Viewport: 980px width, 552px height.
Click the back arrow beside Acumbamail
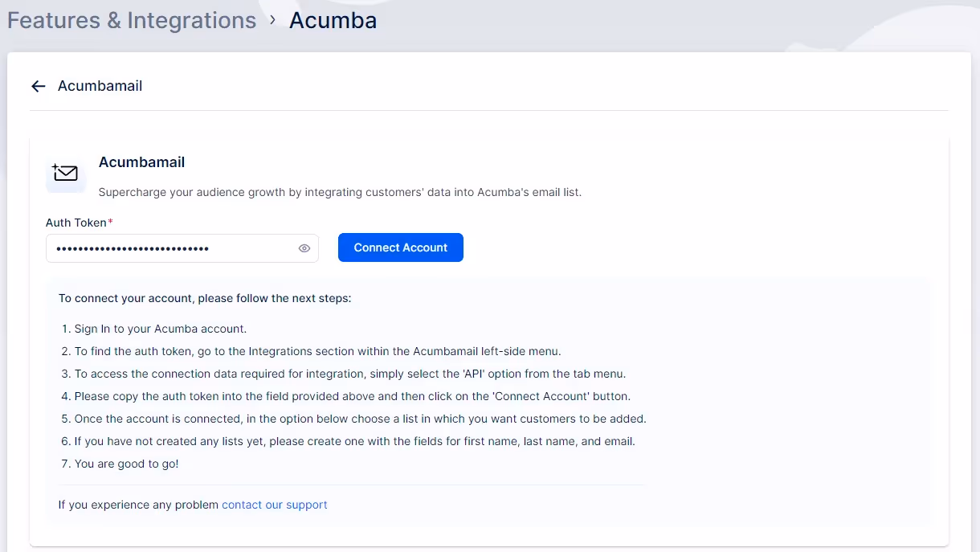pos(38,86)
